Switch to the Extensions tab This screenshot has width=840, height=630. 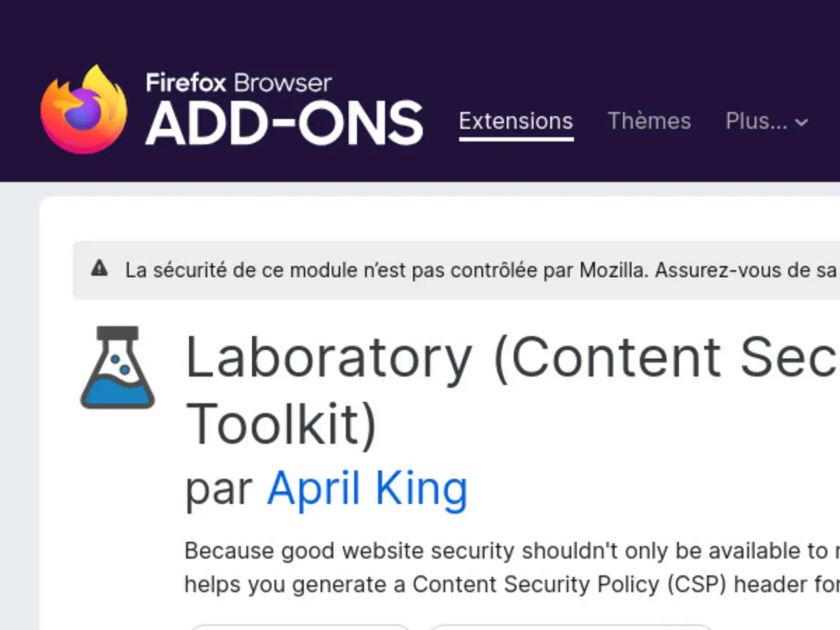[516, 121]
